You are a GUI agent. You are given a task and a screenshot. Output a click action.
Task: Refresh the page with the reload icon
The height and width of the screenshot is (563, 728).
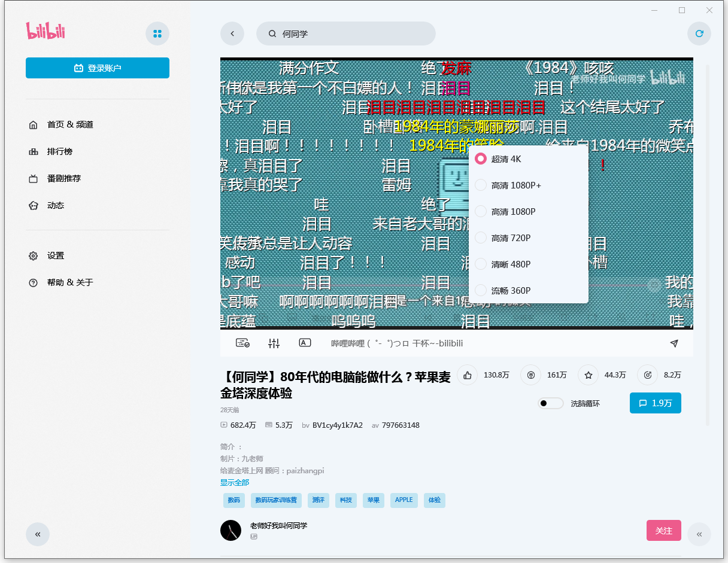[x=699, y=34]
